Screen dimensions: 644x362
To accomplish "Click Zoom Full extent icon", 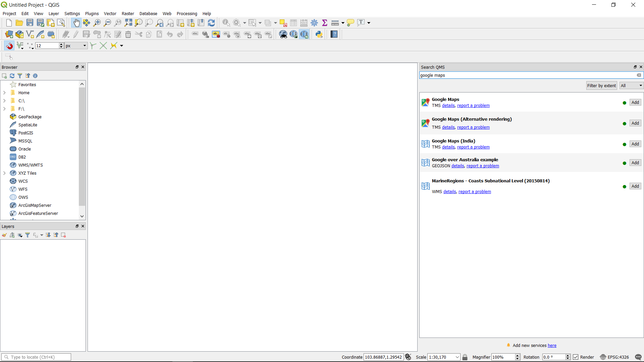I will 128,23.
